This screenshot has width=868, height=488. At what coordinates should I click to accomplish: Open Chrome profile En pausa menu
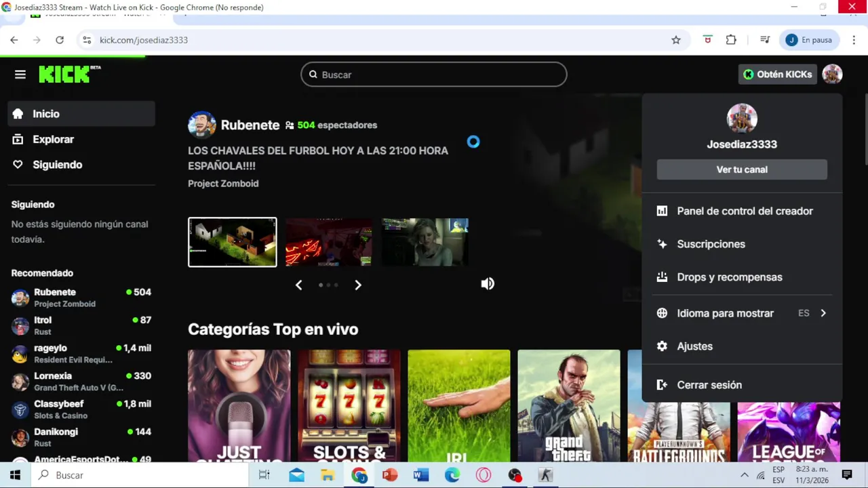(810, 40)
